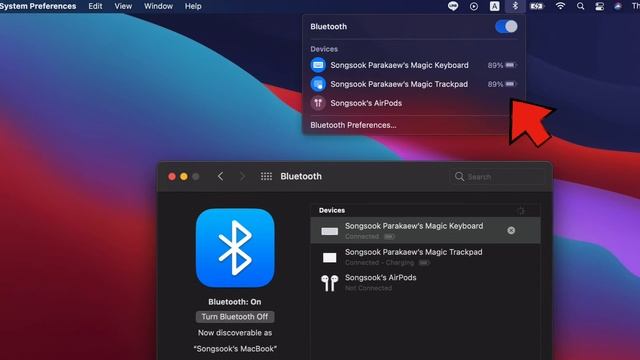The image size is (640, 360).
Task: Click the AirPods icon in Bluetooth dropdown
Action: pos(318,103)
